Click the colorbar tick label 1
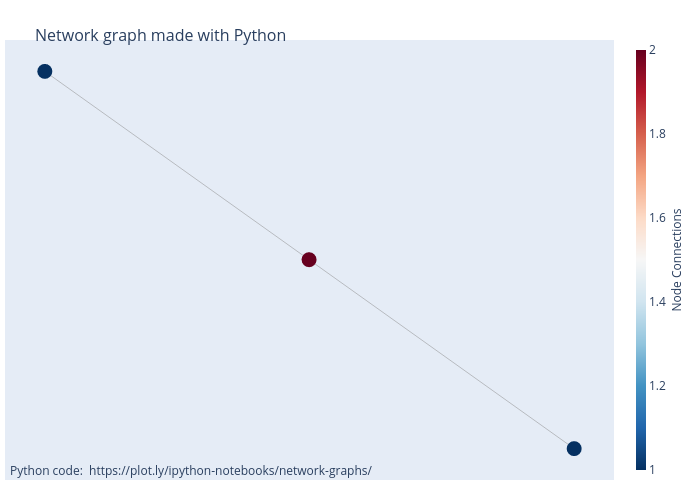The image size is (700, 500). [x=652, y=469]
